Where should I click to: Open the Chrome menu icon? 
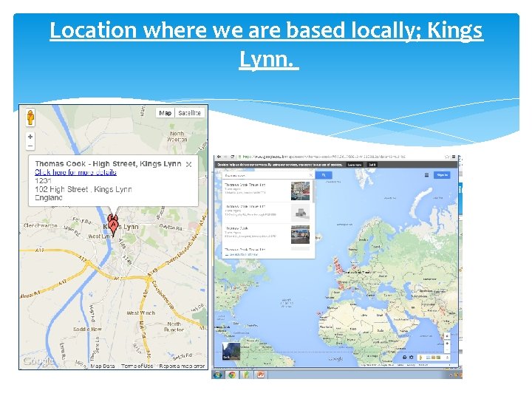(454, 157)
